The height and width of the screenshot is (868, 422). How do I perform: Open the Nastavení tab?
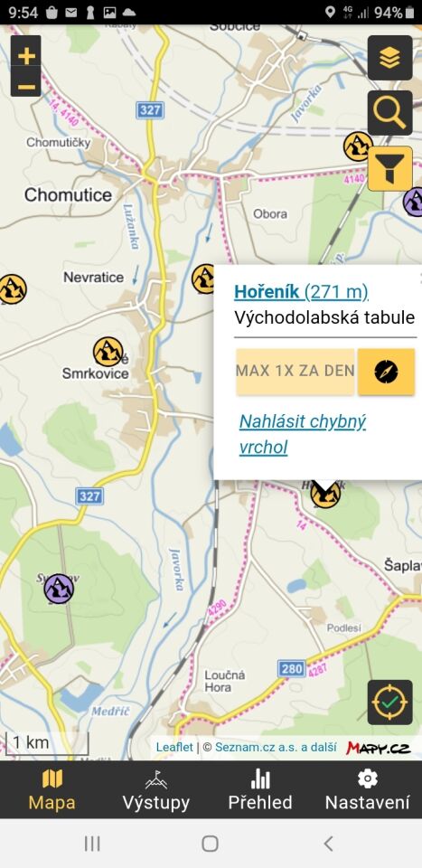pyautogui.click(x=368, y=790)
